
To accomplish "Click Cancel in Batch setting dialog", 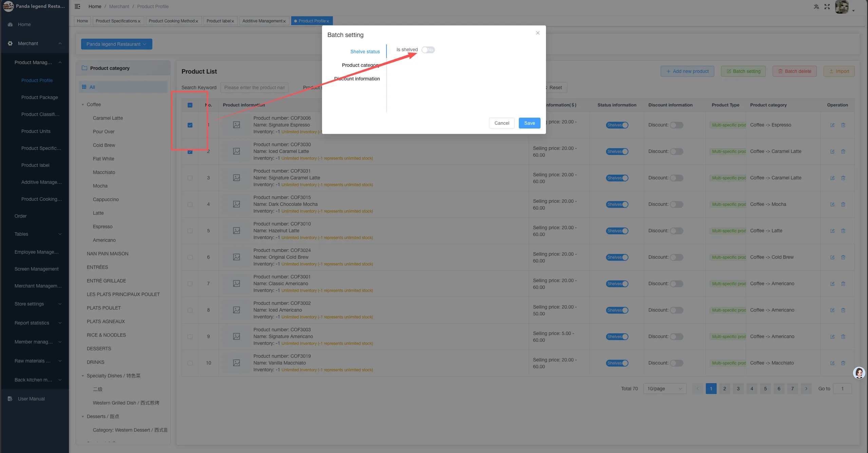I will click(502, 123).
